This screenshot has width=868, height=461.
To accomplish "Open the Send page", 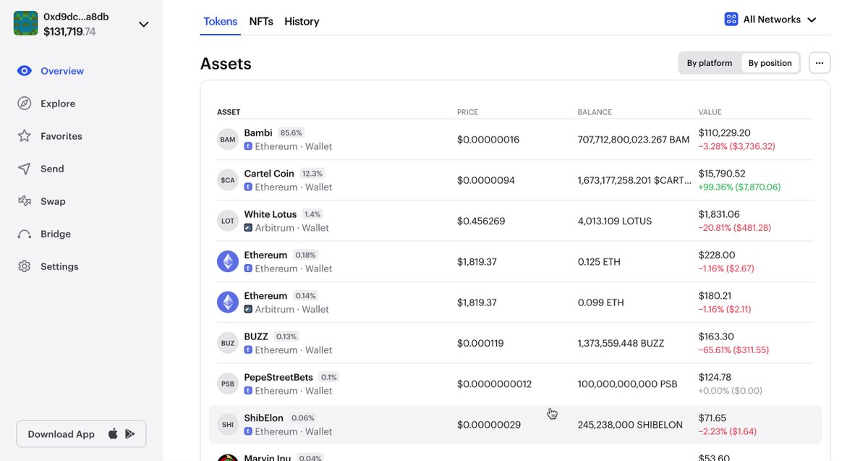I will [x=52, y=169].
